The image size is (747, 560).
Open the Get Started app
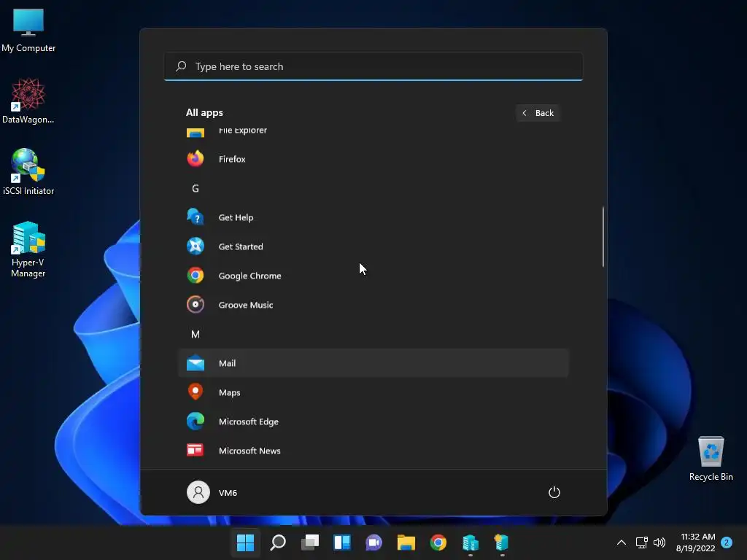click(x=373, y=246)
